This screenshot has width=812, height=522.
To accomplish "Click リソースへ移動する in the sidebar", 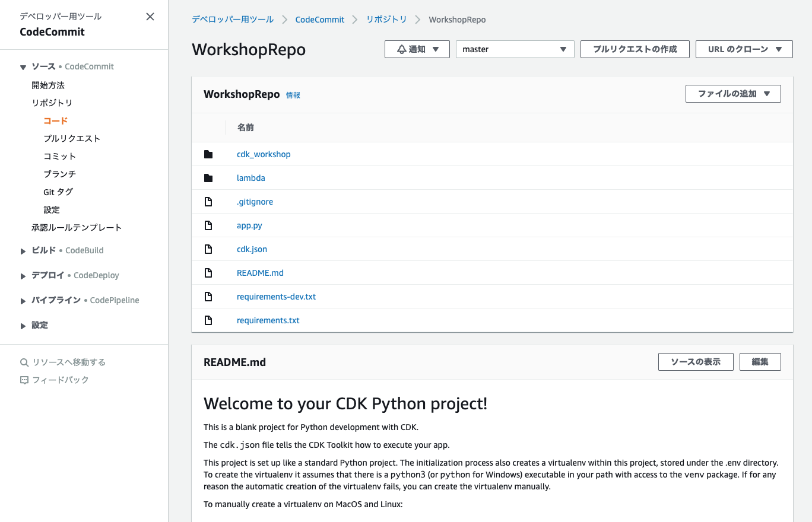I will coord(69,362).
